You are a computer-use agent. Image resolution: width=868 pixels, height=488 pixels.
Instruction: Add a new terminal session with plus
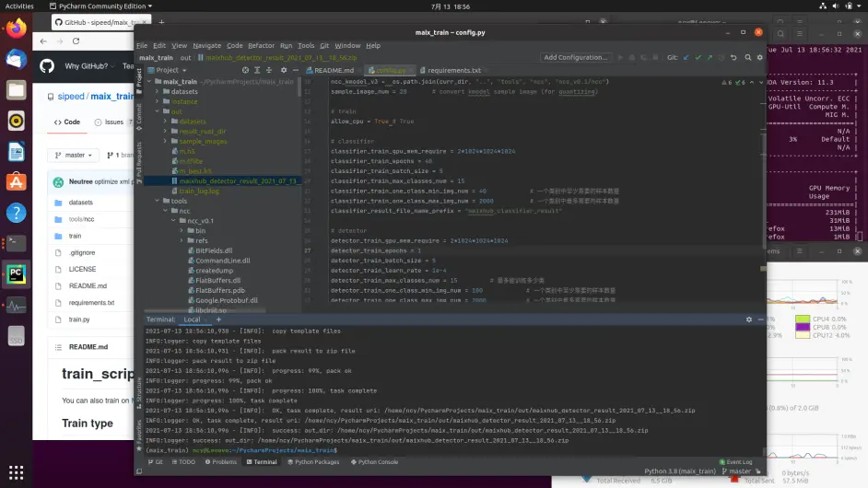218,320
